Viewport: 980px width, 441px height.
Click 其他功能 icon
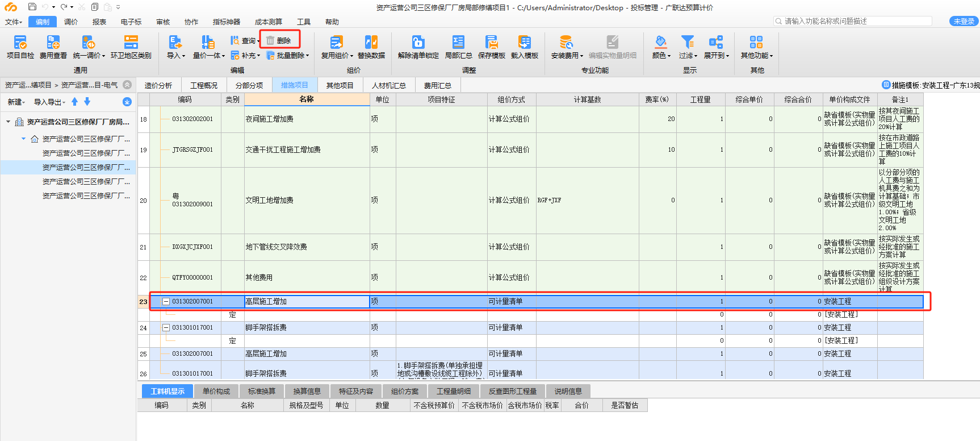pyautogui.click(x=756, y=42)
